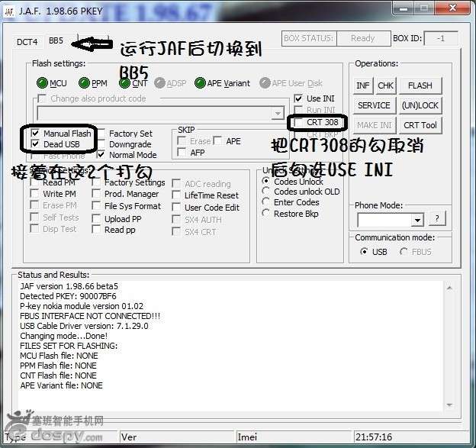Click the INF operation button
The image size is (476, 448).
[x=363, y=85]
